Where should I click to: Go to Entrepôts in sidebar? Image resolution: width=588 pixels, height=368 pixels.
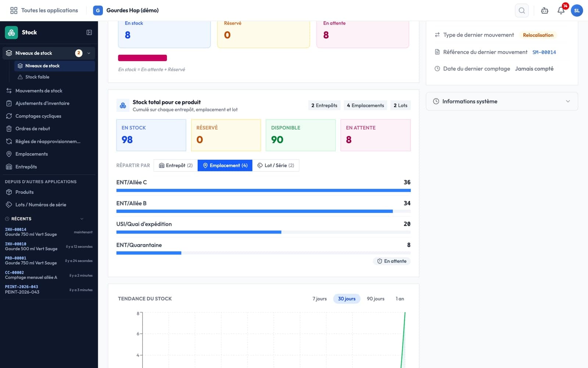pyautogui.click(x=49, y=167)
